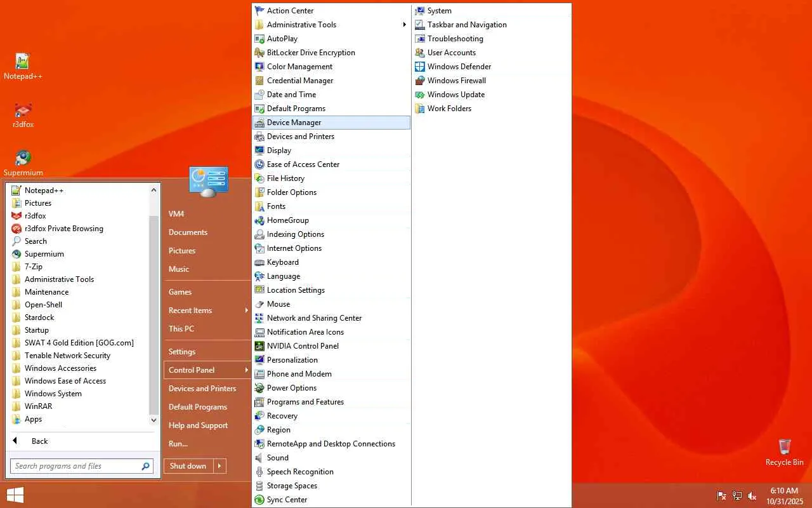
Task: Open Notepad++ desktop shortcut icon
Action: [23, 61]
